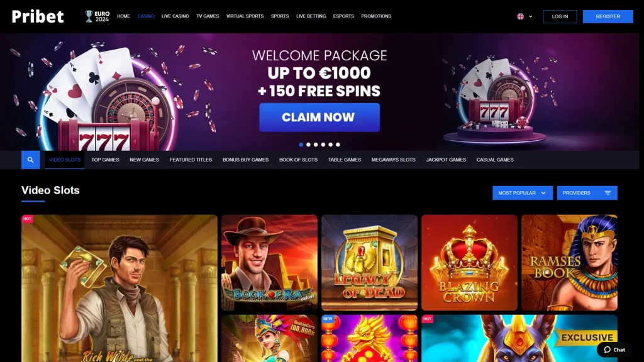Switch to the Megaways Slots tab
644x362 pixels.
click(x=393, y=160)
